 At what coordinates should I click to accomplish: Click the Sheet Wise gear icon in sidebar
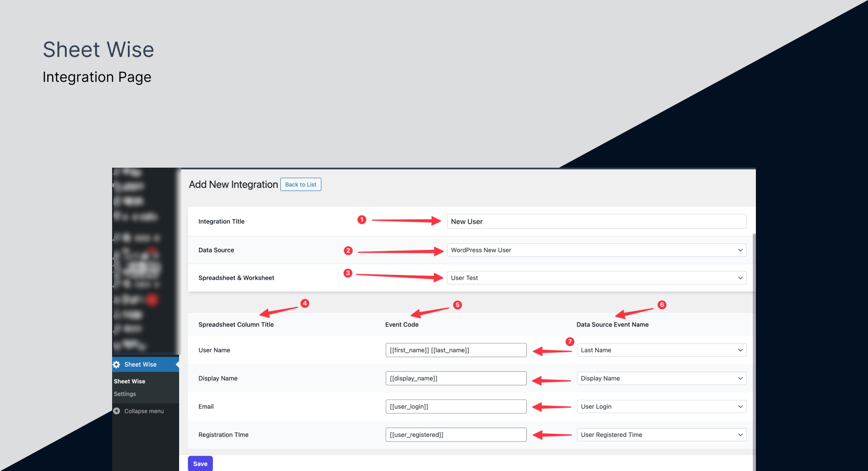[116, 365]
